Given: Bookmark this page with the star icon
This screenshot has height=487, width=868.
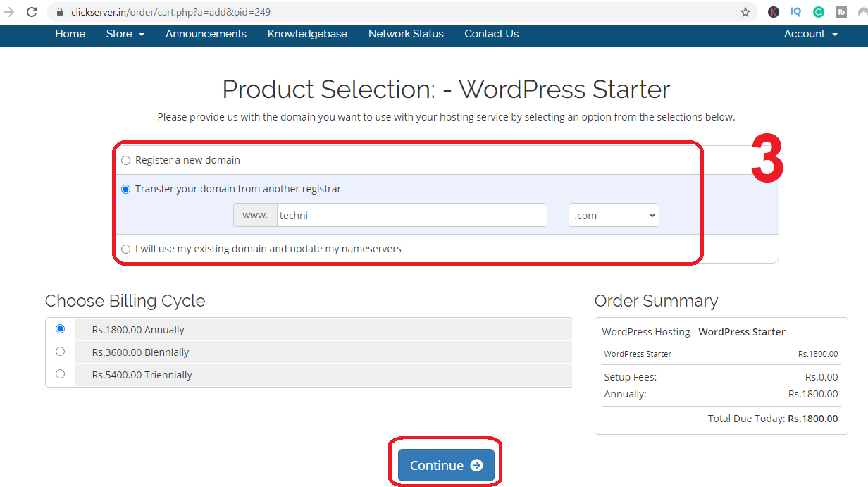Looking at the screenshot, I should (x=745, y=12).
